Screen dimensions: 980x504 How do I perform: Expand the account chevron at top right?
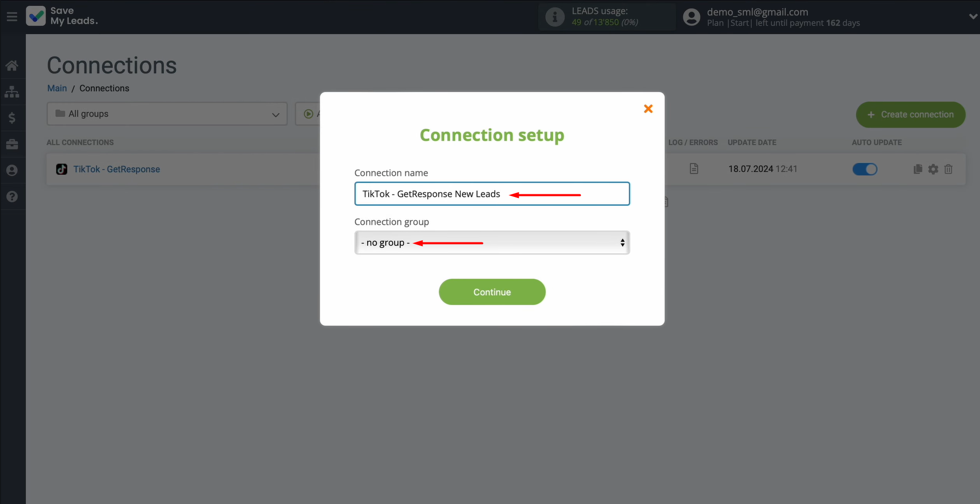(972, 16)
